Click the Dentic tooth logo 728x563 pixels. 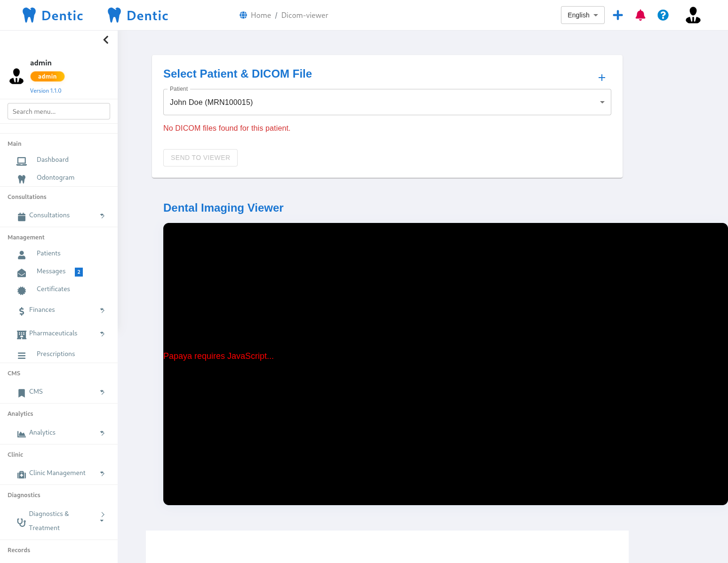[29, 16]
